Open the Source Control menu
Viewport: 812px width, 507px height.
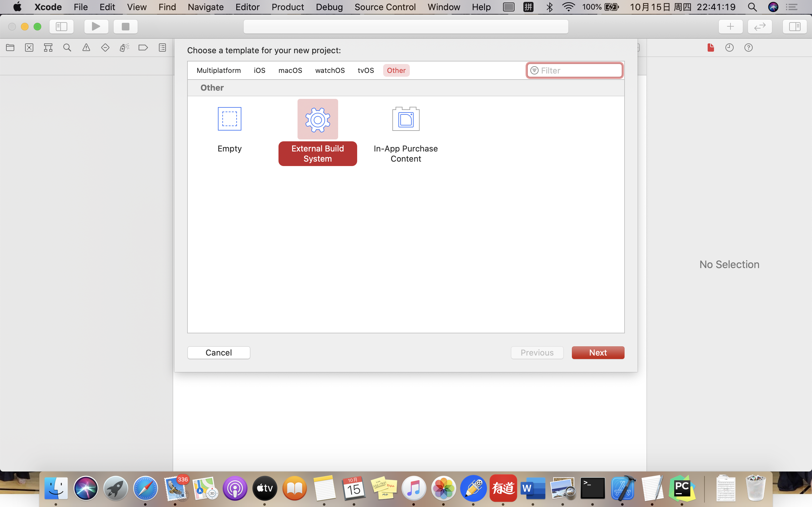click(x=385, y=7)
